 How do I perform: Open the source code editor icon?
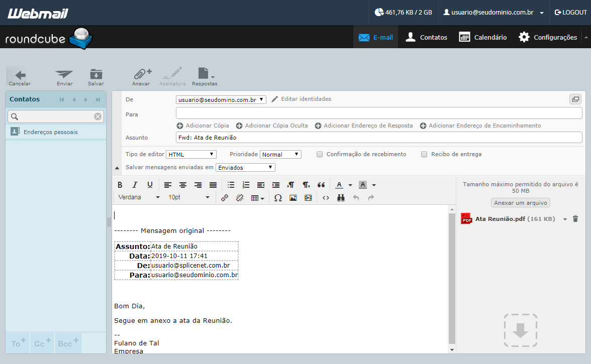(x=326, y=198)
